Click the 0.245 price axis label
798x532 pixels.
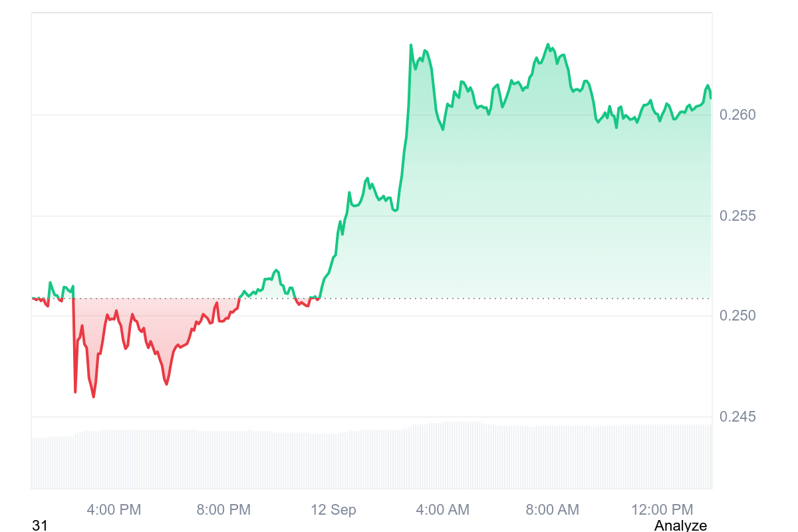point(737,417)
